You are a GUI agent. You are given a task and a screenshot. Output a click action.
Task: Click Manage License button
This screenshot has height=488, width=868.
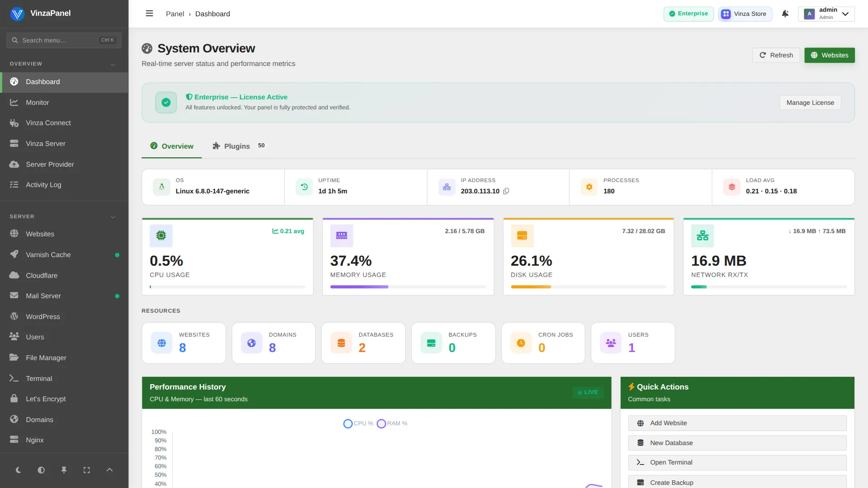click(810, 103)
